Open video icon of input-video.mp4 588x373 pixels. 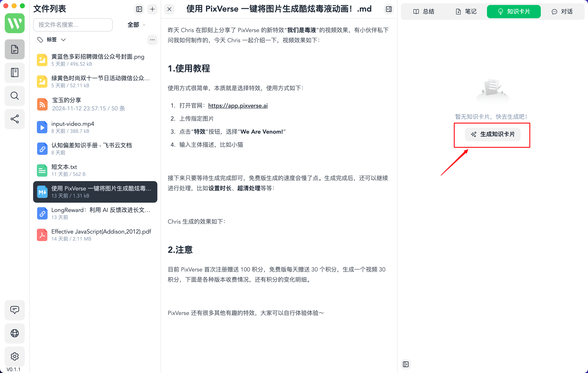click(x=42, y=127)
